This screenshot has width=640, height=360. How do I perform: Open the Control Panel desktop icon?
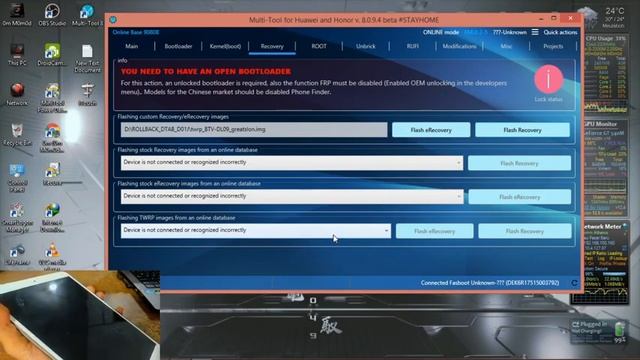17,178
